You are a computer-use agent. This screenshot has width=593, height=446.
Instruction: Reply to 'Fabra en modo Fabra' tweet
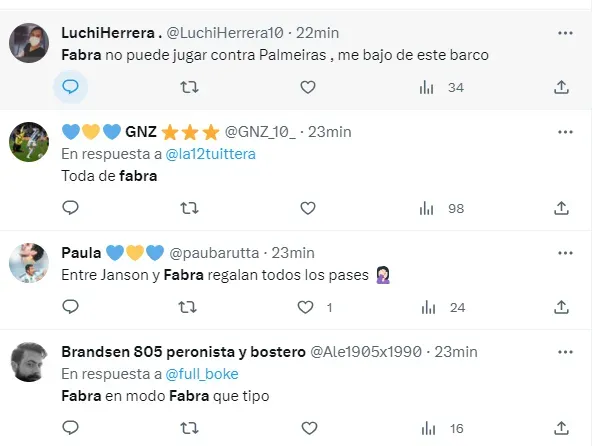click(70, 428)
